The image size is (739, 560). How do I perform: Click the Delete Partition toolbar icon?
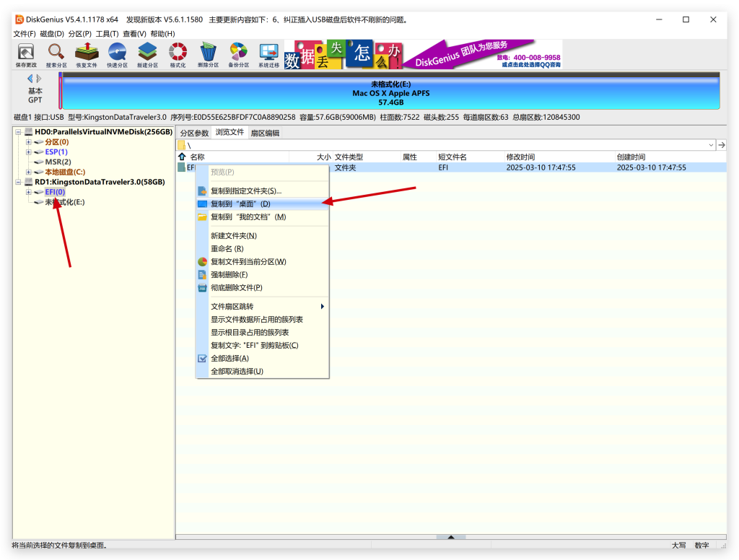[208, 55]
